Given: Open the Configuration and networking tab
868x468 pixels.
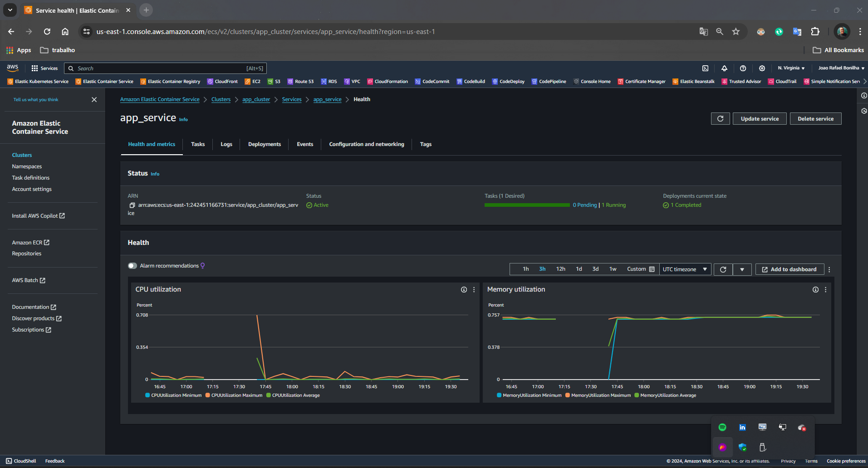Looking at the screenshot, I should (367, 144).
